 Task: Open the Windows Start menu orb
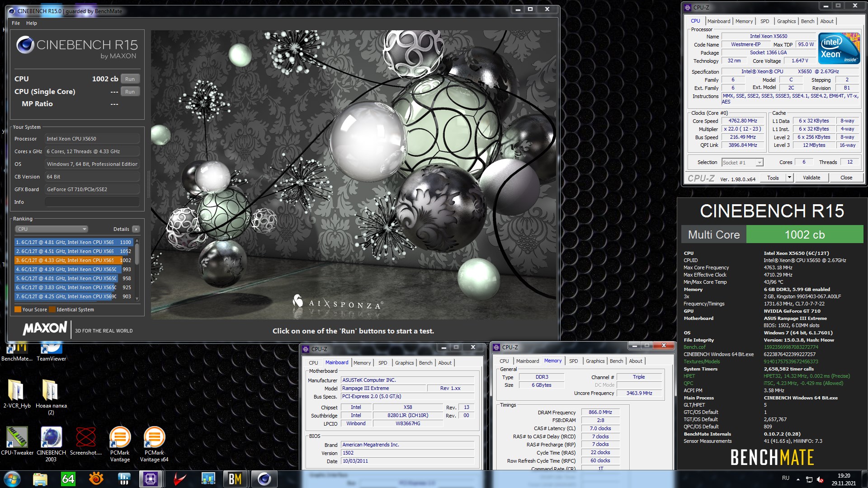(x=12, y=479)
